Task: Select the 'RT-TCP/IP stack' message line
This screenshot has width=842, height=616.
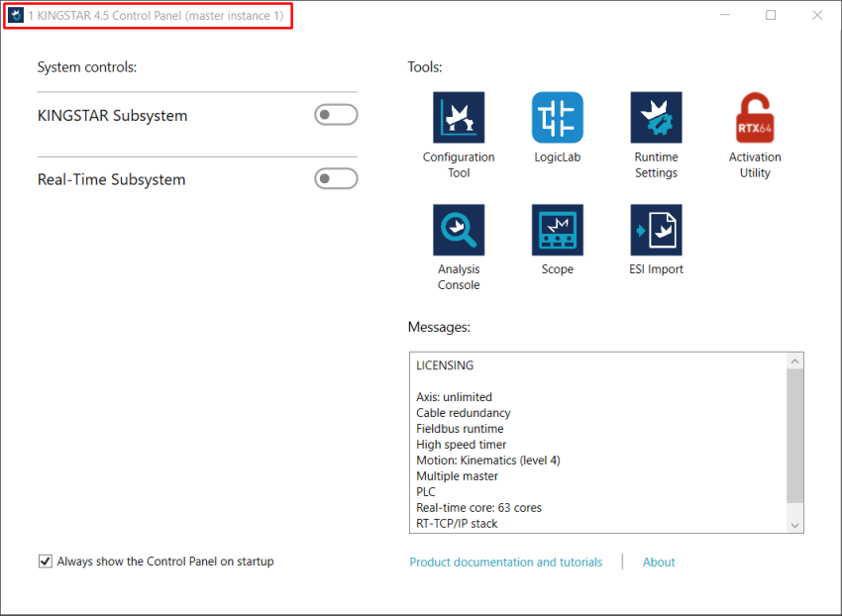Action: pyautogui.click(x=457, y=524)
